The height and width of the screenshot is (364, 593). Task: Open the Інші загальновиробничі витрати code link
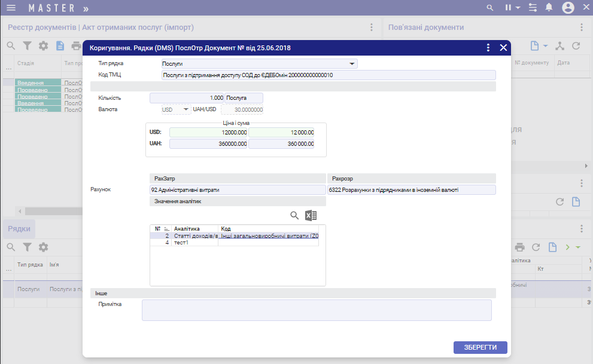click(x=269, y=236)
